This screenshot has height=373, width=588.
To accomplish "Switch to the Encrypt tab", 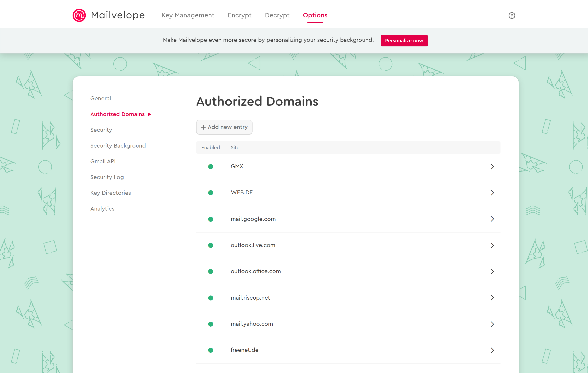I will click(x=239, y=15).
